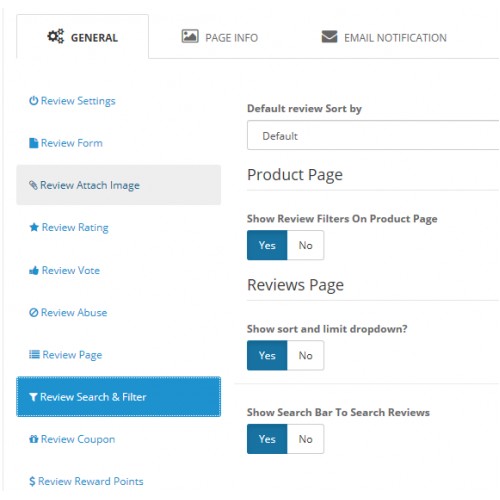Set Show Review Filters On Product Page to No

[x=305, y=245]
